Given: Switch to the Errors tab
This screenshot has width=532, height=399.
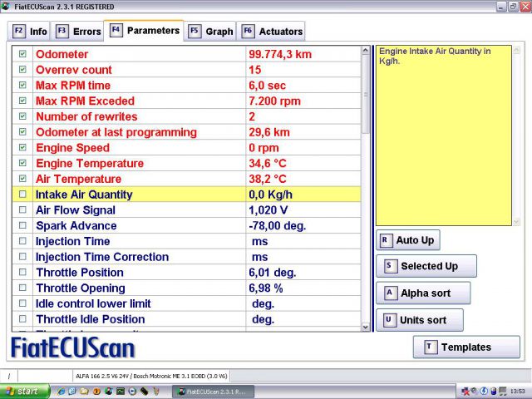Looking at the screenshot, I should click(77, 32).
